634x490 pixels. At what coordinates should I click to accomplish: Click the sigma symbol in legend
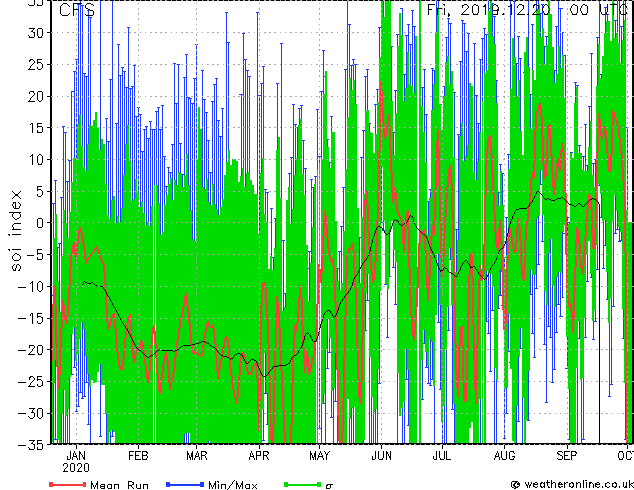click(x=329, y=486)
